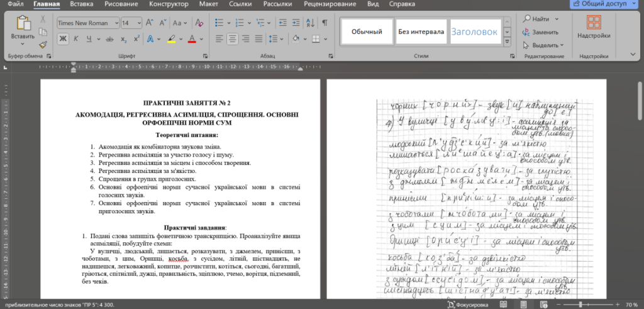
Task: Apply the Заголовок style
Action: click(x=474, y=31)
